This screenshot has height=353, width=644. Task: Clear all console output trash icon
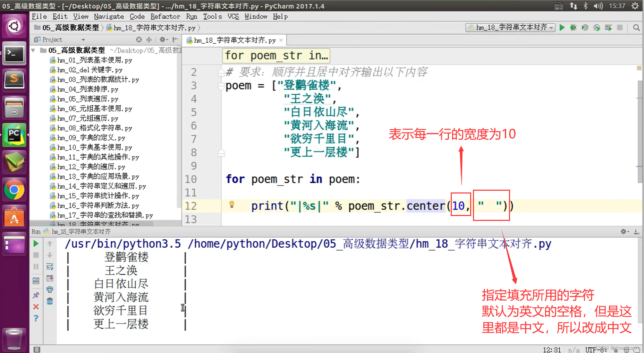pos(50,301)
